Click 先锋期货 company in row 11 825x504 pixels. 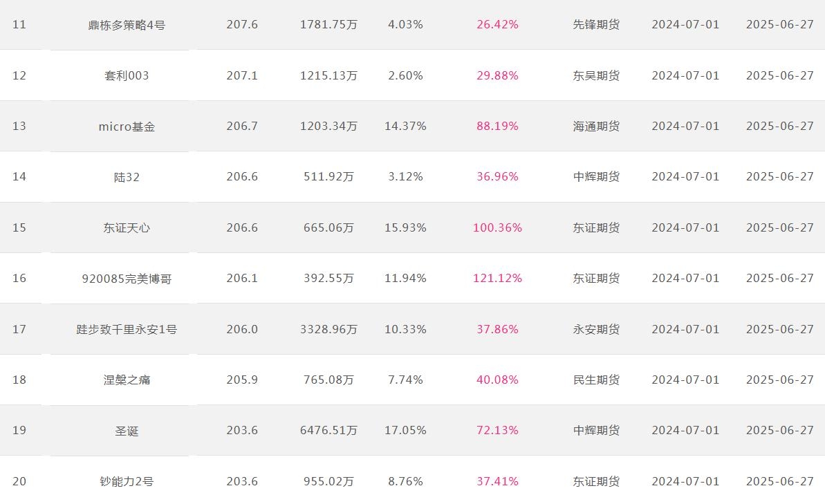[x=596, y=25]
